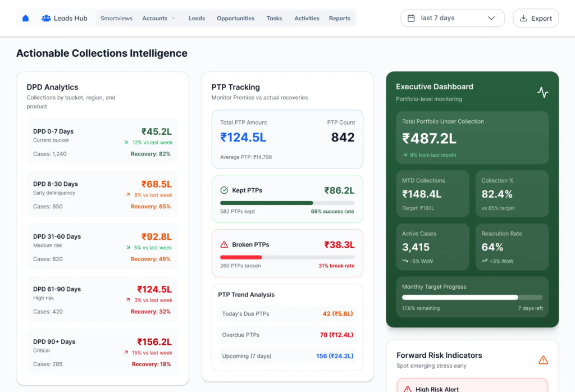This screenshot has width=575, height=392.
Task: Click the 582 PTPs kept text
Action: pyautogui.click(x=238, y=211)
